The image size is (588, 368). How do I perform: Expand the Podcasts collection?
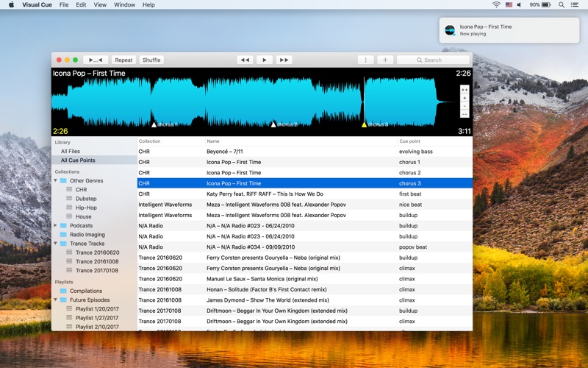click(55, 225)
